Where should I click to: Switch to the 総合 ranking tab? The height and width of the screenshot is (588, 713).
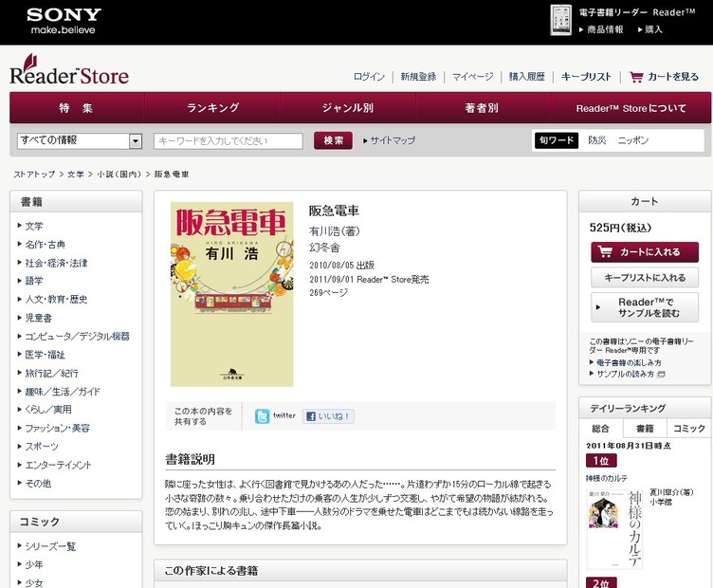coord(601,429)
